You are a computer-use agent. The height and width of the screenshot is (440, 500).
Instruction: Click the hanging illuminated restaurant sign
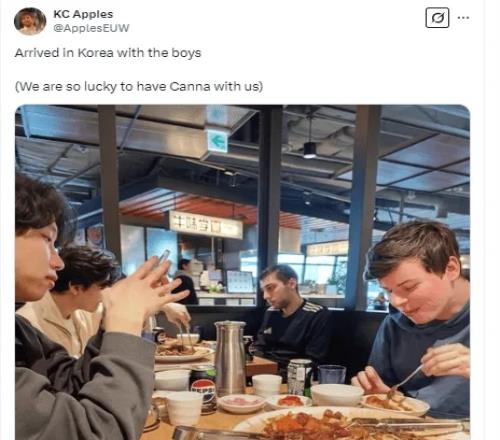(x=206, y=225)
